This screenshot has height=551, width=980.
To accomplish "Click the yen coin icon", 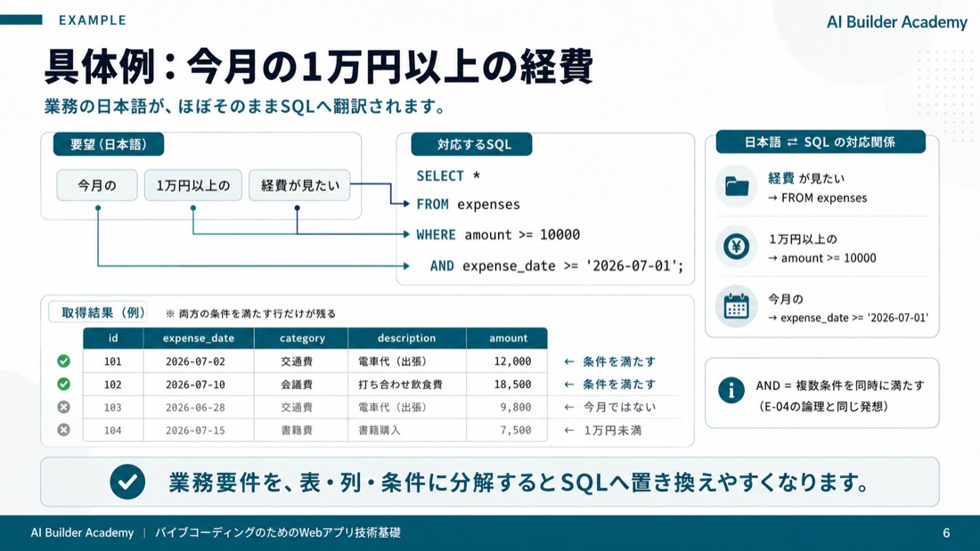I will 736,247.
